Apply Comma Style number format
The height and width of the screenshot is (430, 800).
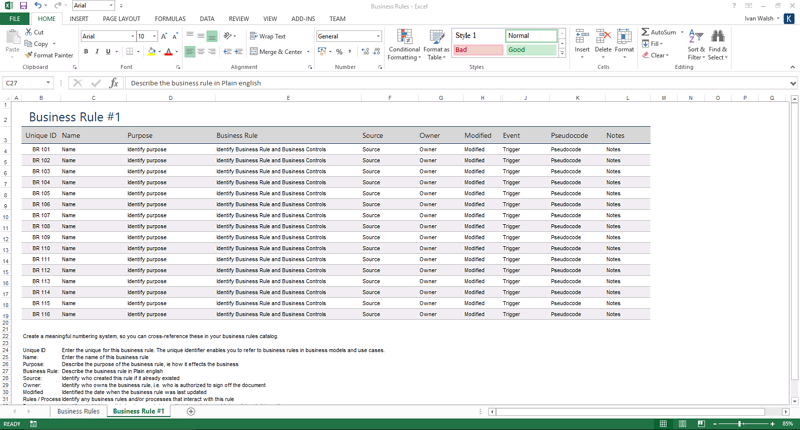(350, 52)
